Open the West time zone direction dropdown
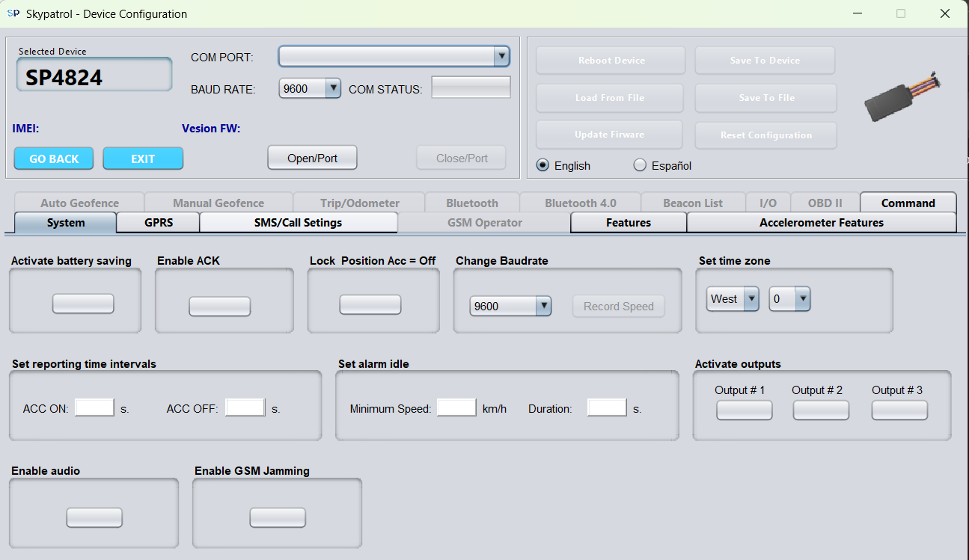969x560 pixels. tap(733, 299)
